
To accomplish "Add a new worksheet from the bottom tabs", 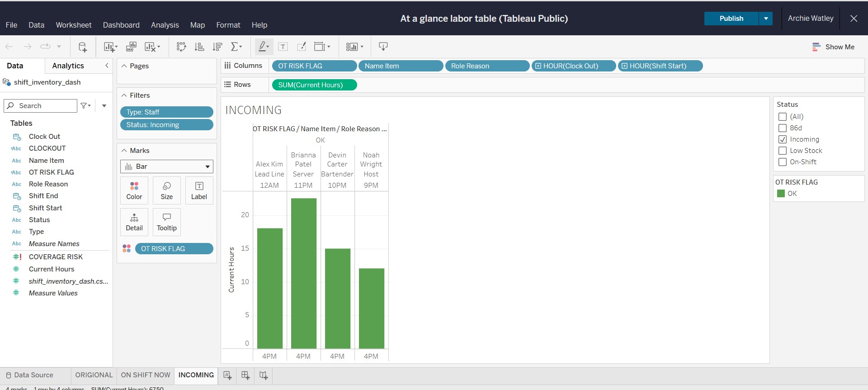I will point(227,375).
